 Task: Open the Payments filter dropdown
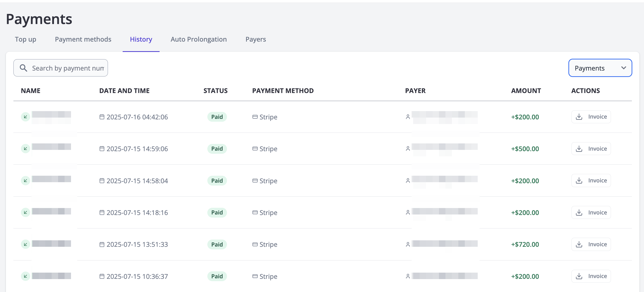coord(600,68)
